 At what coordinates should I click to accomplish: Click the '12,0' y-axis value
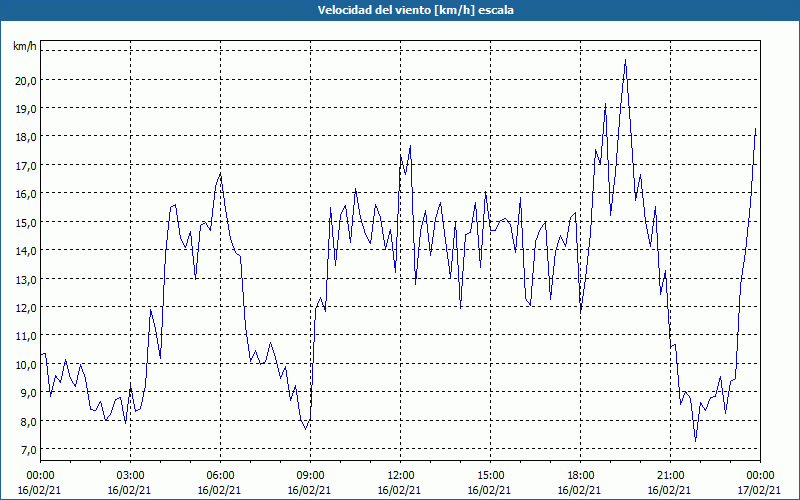27,308
